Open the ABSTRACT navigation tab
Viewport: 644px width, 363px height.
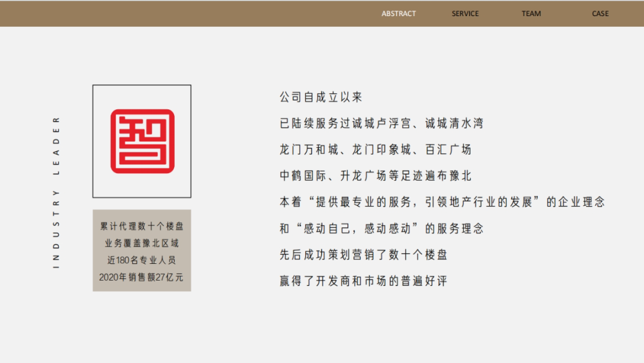398,14
